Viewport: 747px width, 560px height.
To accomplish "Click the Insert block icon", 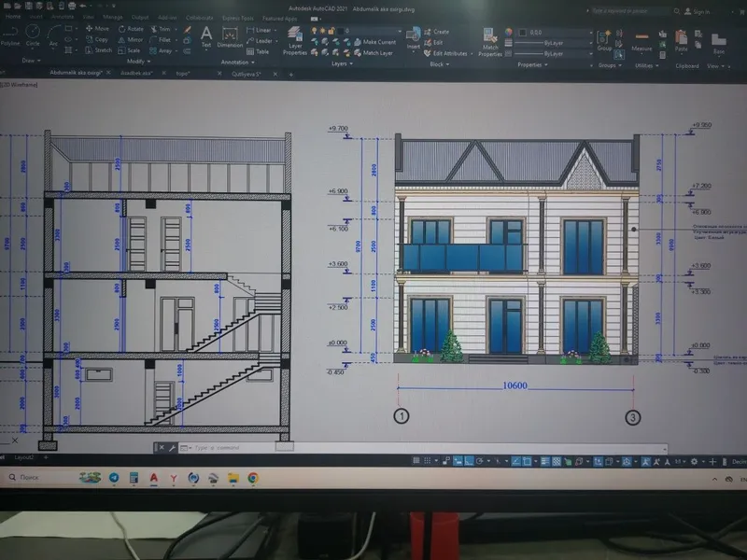I will point(413,38).
